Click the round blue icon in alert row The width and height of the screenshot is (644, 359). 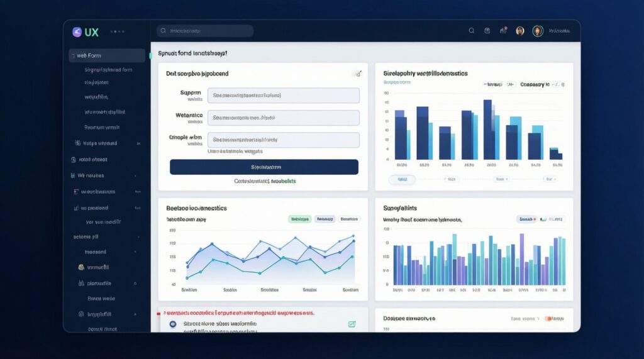pyautogui.click(x=172, y=324)
